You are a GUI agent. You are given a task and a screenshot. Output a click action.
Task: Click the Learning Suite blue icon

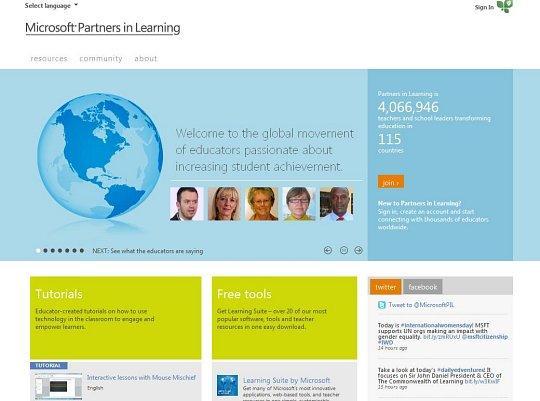pos(227,385)
